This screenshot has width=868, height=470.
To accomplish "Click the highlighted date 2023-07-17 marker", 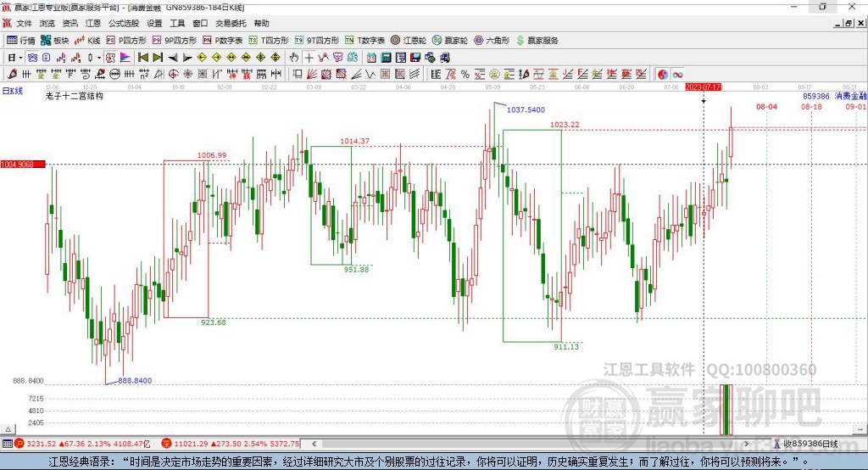I will [703, 87].
